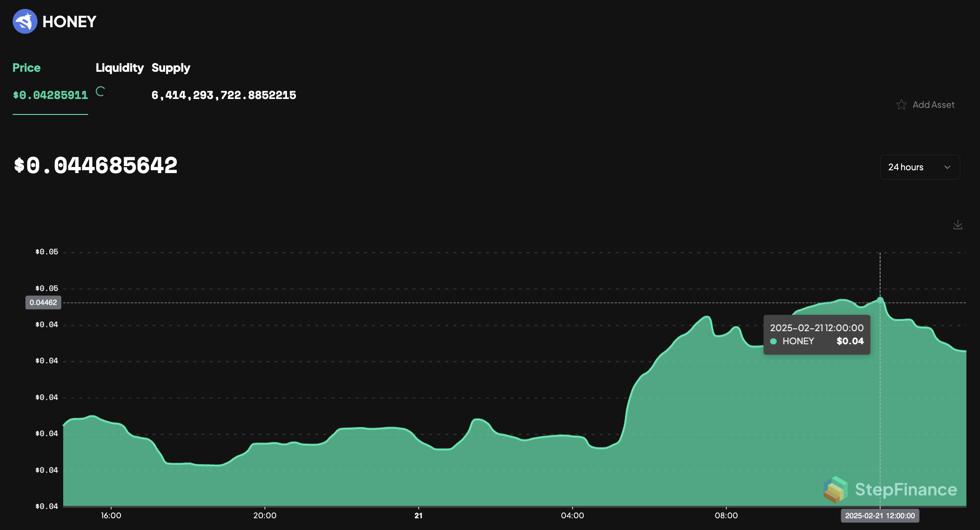The image size is (980, 530).
Task: Click the chevron in the timeframe selector
Action: click(x=947, y=167)
